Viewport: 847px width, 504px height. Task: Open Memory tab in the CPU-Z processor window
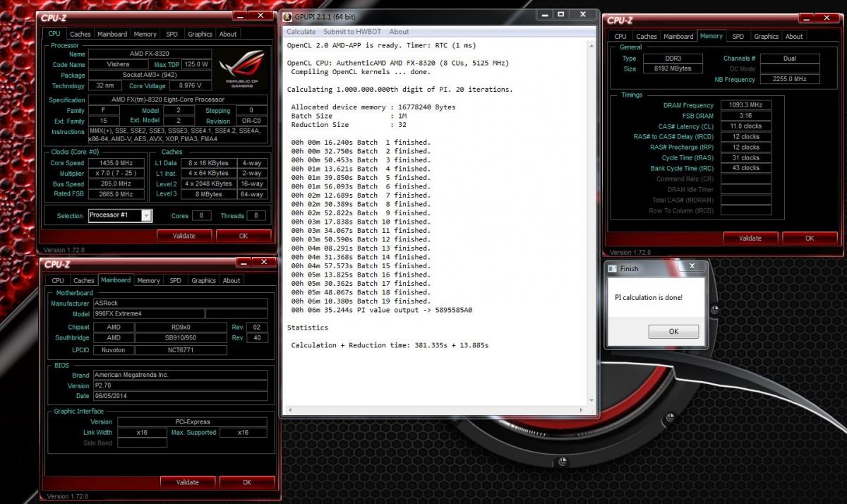point(145,34)
